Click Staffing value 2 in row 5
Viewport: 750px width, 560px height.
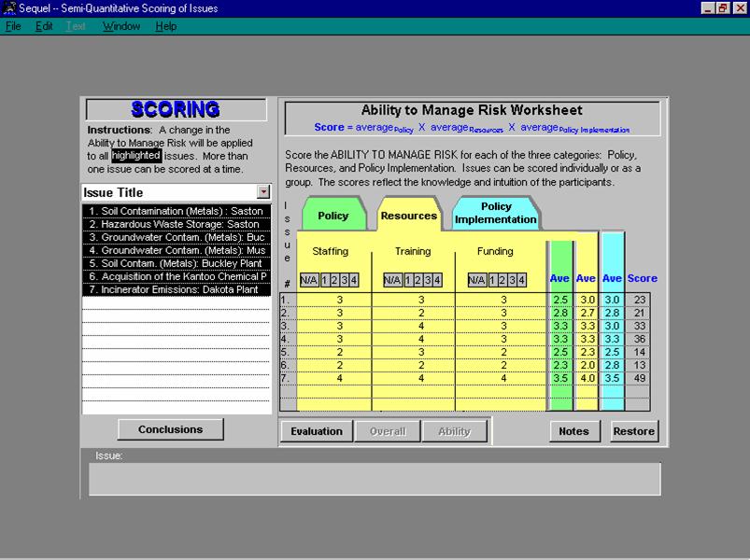tap(340, 352)
